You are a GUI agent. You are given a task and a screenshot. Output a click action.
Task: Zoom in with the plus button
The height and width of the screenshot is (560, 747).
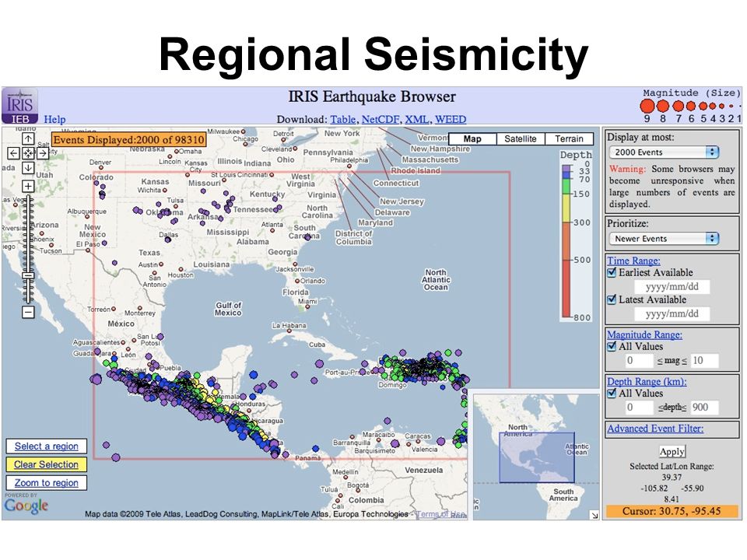click(x=28, y=186)
